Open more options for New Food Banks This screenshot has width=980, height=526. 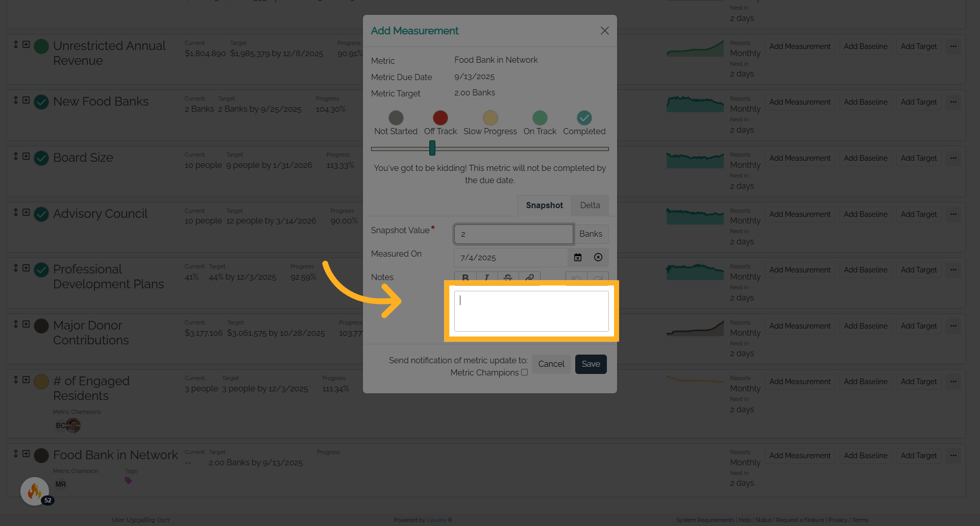coord(953,102)
